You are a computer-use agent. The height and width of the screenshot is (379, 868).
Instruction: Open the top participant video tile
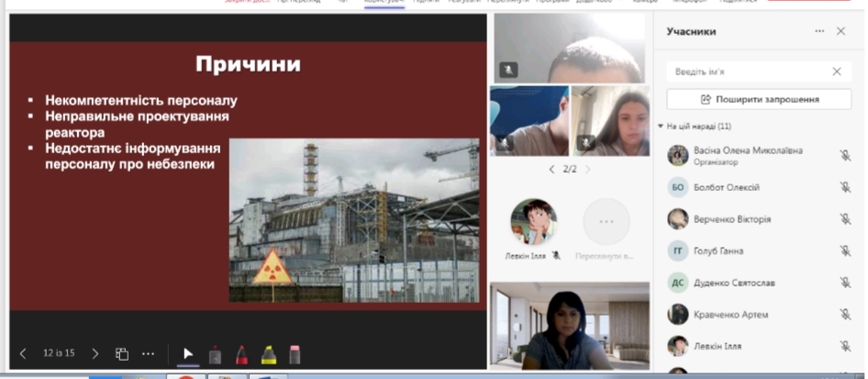(570, 48)
